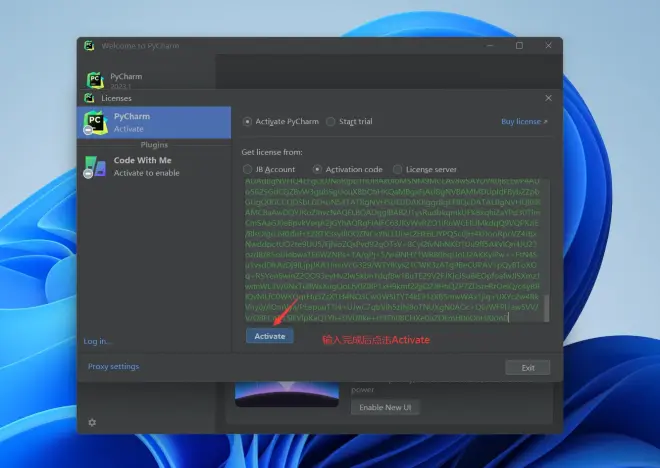The width and height of the screenshot is (660, 468).
Task: Close the Licenses dialog
Action: coord(548,98)
